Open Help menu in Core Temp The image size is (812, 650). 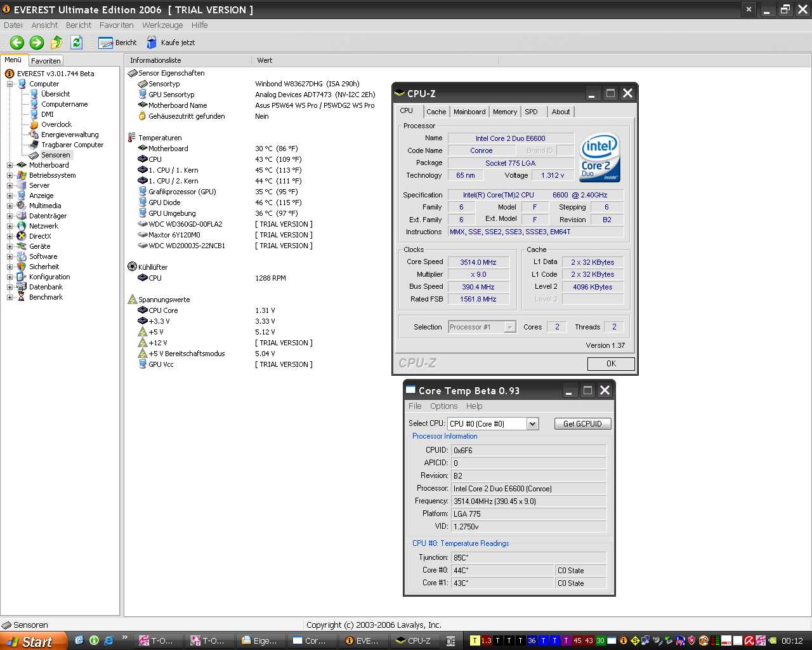point(475,406)
